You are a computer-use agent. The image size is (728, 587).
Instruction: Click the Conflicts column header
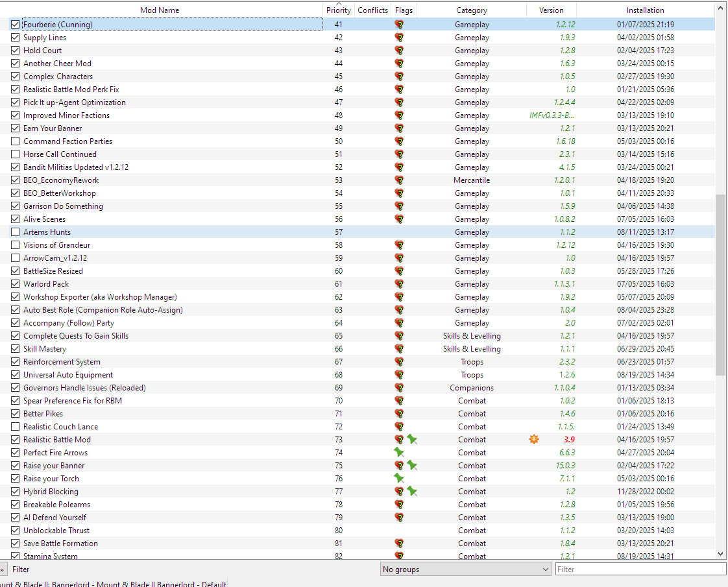[373, 10]
